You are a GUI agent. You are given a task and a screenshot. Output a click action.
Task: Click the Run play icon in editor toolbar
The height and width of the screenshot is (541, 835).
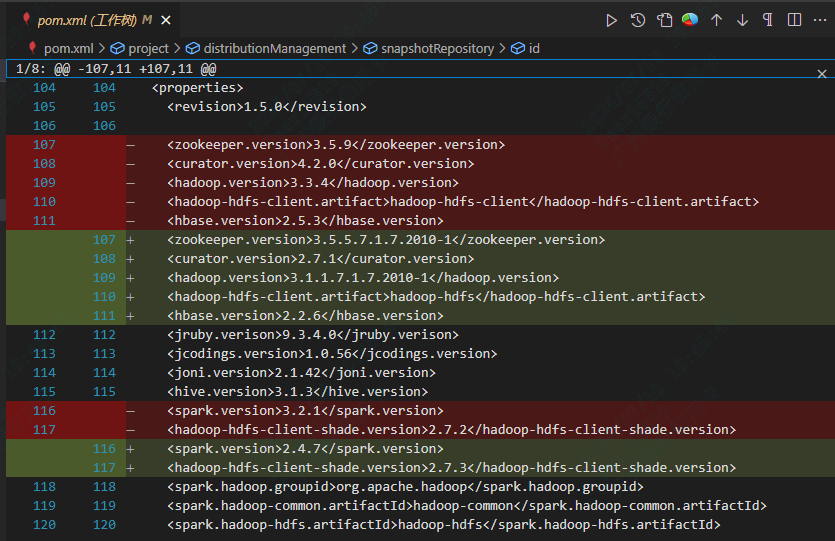coord(611,21)
